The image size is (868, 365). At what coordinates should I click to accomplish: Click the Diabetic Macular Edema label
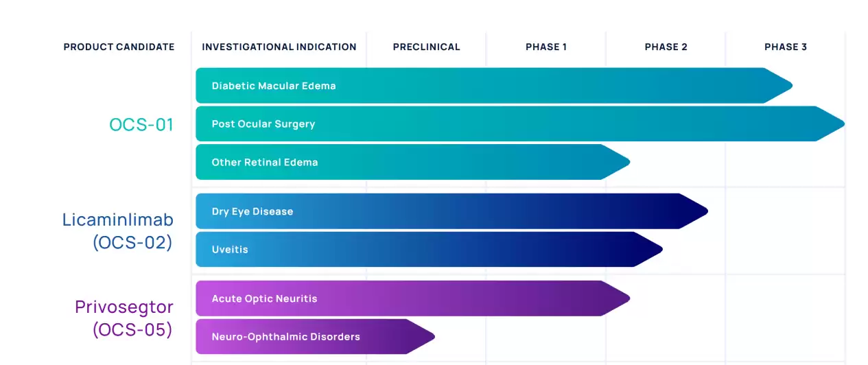click(x=274, y=86)
